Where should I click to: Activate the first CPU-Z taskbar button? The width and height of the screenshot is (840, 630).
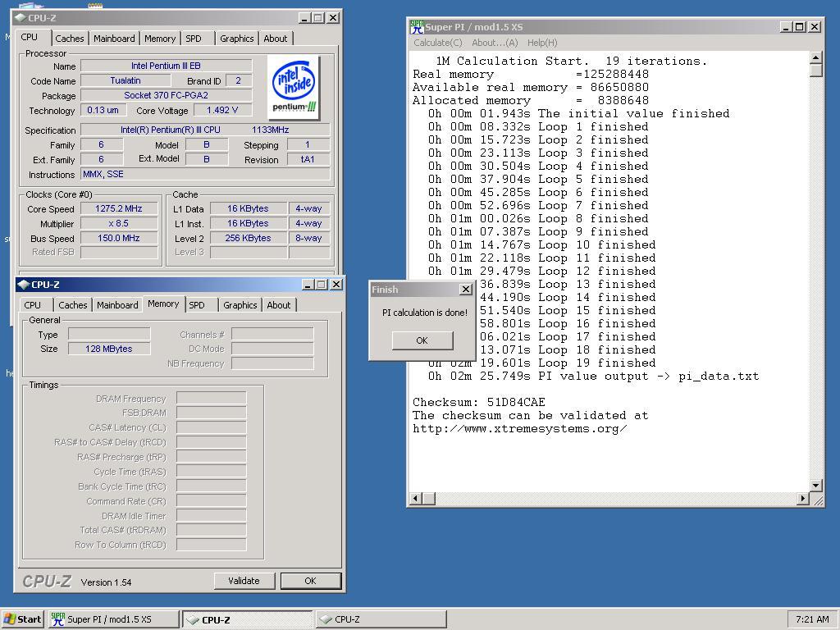(x=247, y=619)
